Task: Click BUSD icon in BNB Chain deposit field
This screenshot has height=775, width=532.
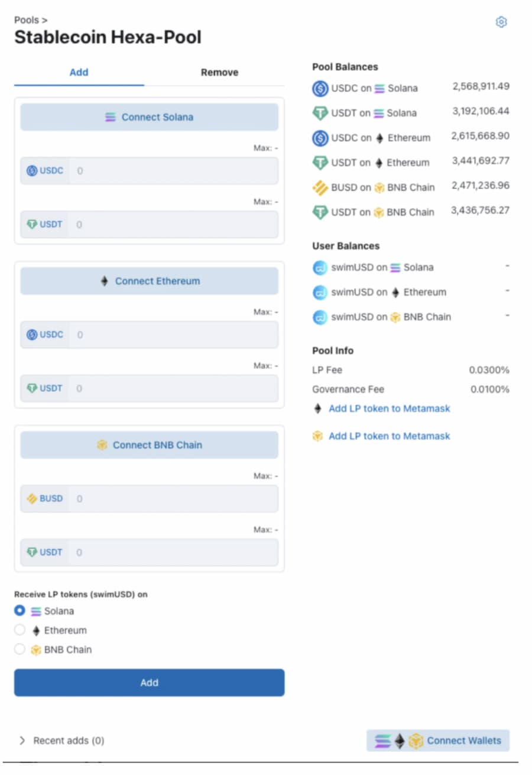Action: 32,499
